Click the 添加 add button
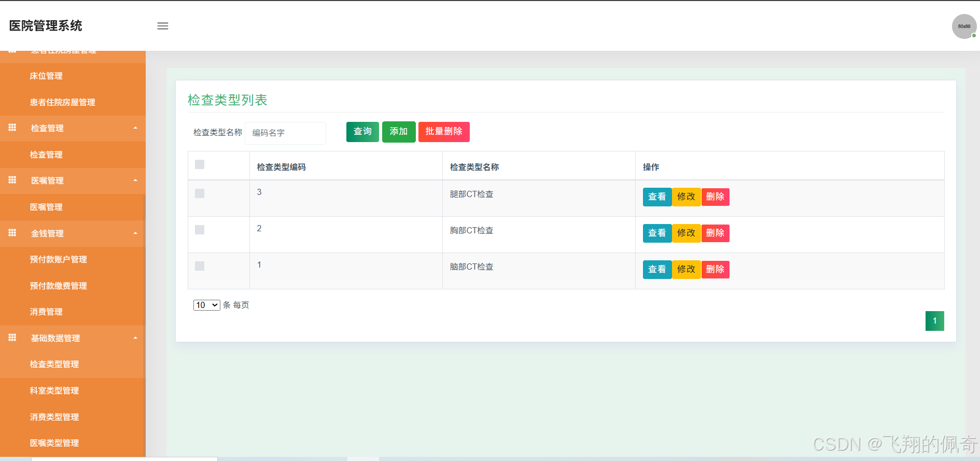The width and height of the screenshot is (980, 461). coord(399,132)
